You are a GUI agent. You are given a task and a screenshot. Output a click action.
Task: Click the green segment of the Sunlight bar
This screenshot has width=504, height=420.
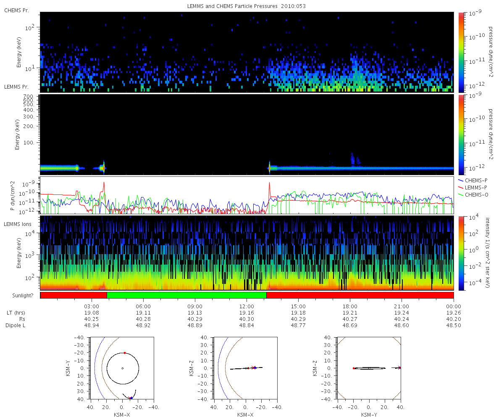[186, 295]
